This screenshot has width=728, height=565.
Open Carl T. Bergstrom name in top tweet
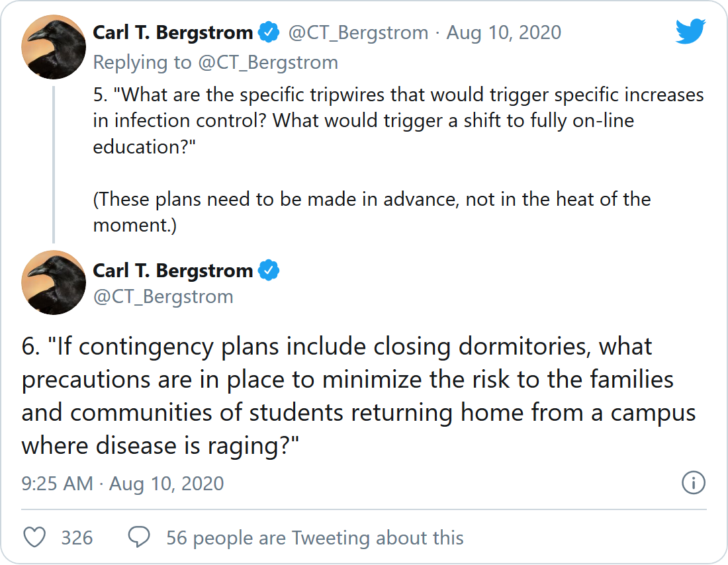click(x=173, y=32)
